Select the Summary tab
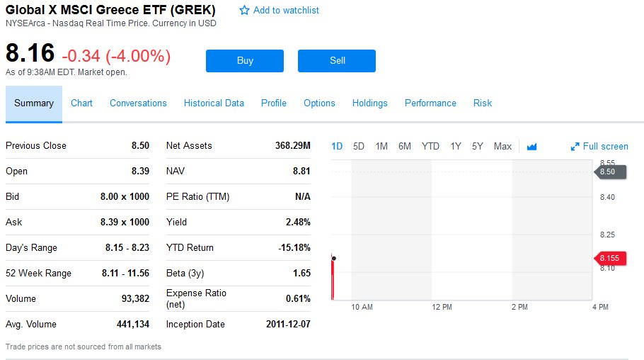This screenshot has height=360, width=644. [x=34, y=103]
